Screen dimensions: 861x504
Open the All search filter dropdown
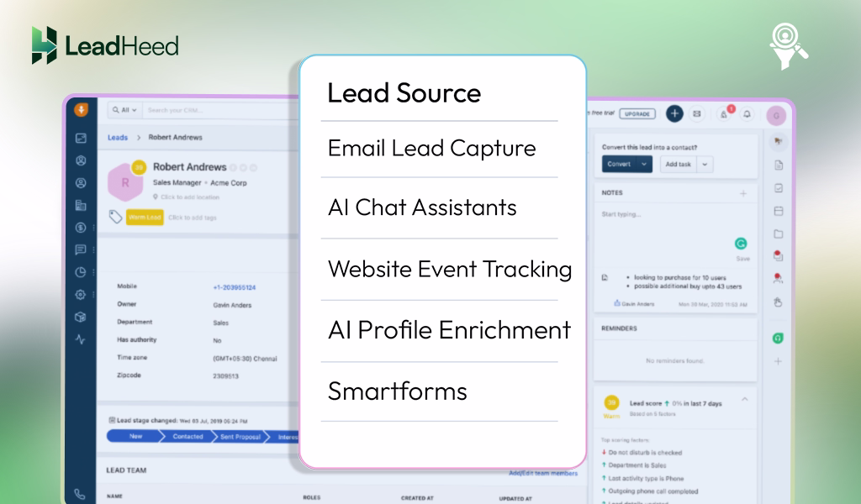click(126, 110)
